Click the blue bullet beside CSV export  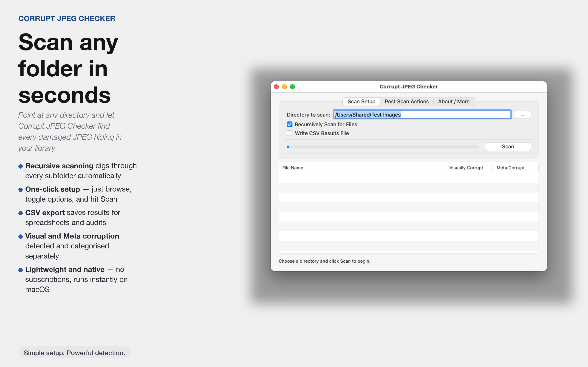click(20, 213)
